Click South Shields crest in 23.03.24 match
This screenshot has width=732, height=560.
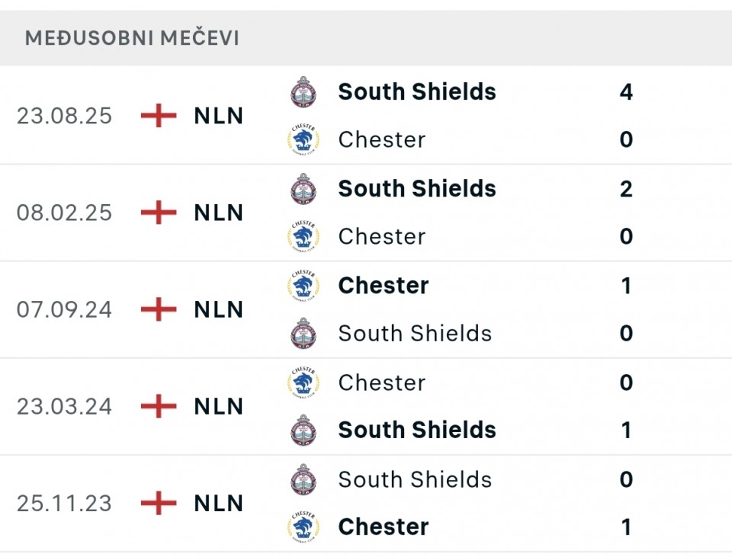[303, 430]
